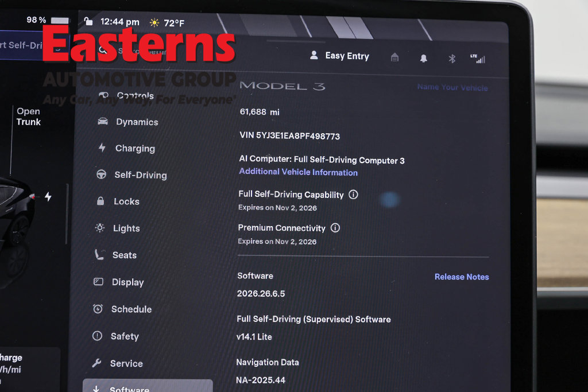
Task: Click the Charging lightning bolt icon
Action: 102,148
